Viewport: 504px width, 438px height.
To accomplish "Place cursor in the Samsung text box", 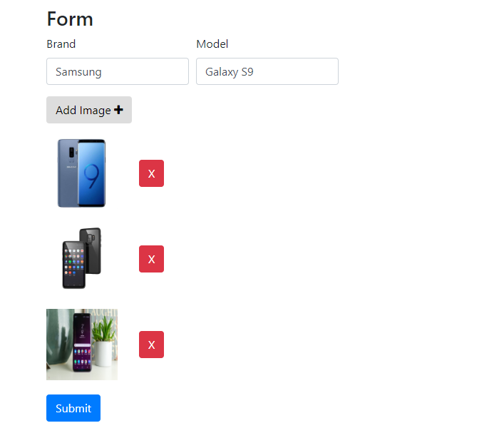I will tap(118, 71).
